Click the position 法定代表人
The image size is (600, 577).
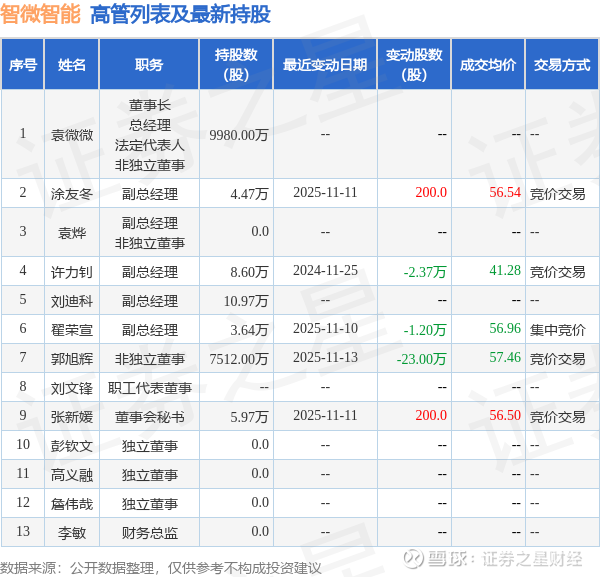[x=150, y=145]
